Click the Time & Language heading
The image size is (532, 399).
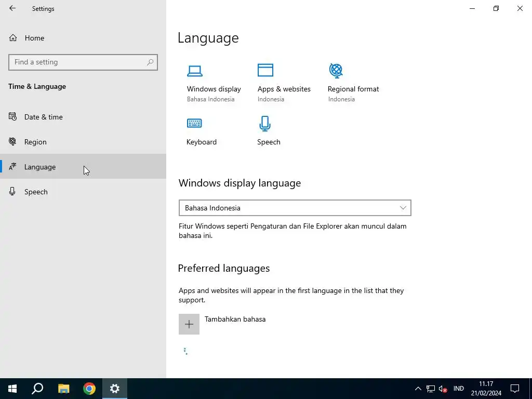click(37, 87)
